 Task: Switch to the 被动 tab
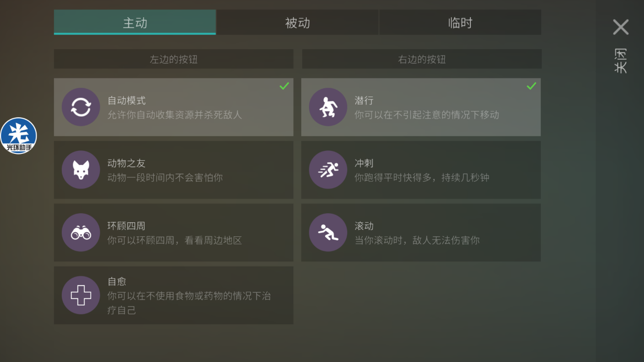[297, 23]
